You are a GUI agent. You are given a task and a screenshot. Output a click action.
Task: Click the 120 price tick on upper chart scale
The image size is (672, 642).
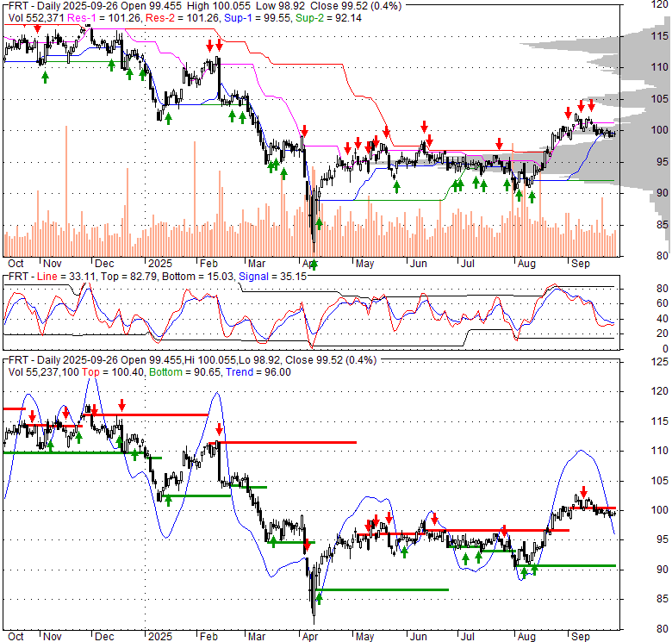pos(659,4)
